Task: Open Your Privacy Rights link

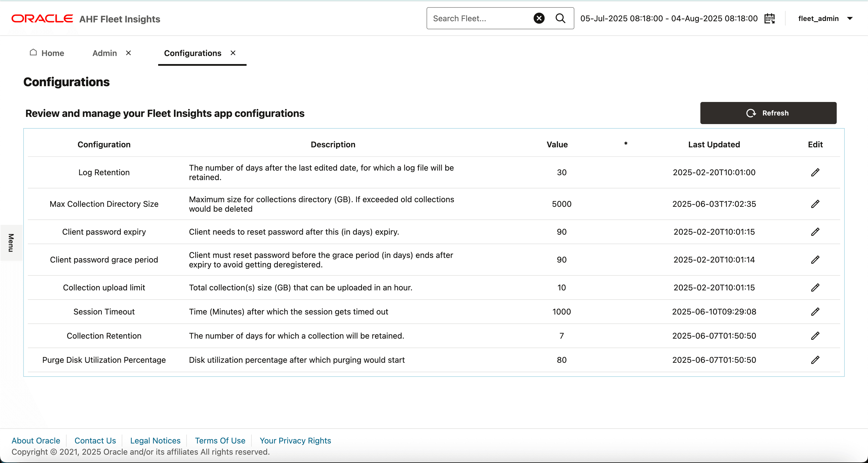Action: click(295, 440)
